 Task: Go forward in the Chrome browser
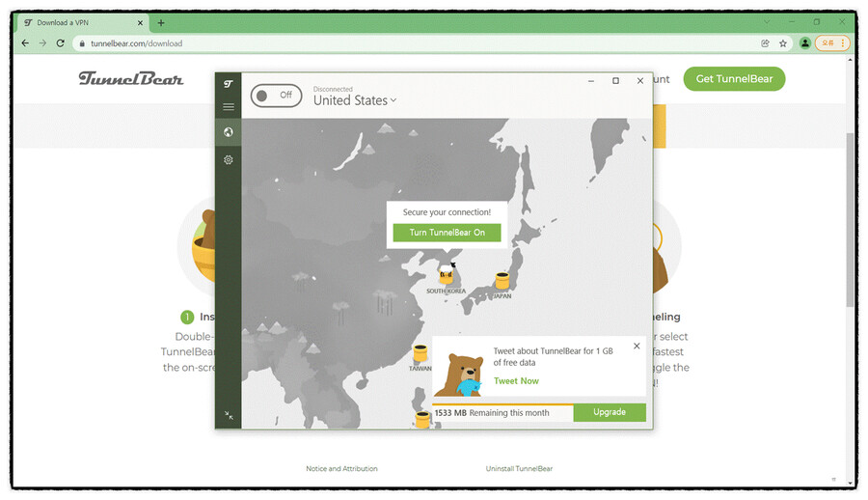[x=42, y=43]
